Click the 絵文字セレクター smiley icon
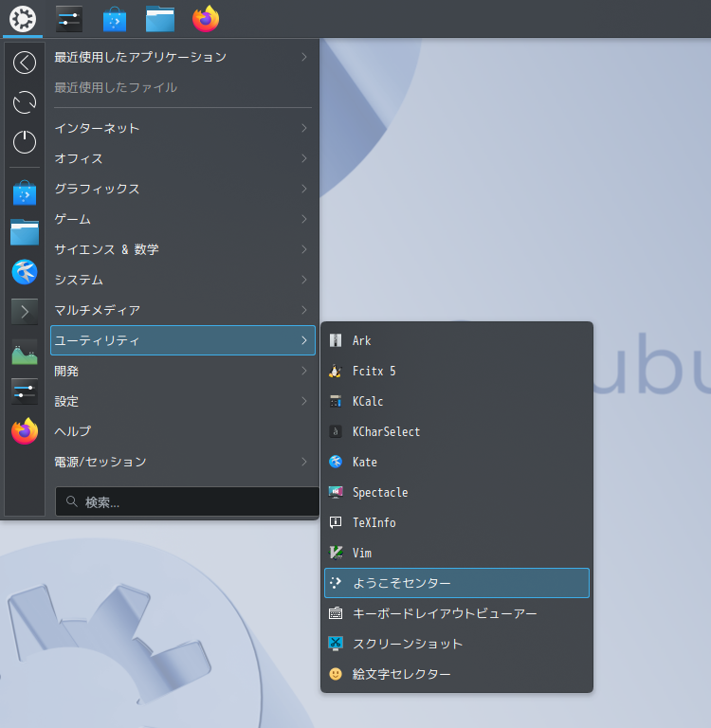The height and width of the screenshot is (728, 711). [x=336, y=674]
